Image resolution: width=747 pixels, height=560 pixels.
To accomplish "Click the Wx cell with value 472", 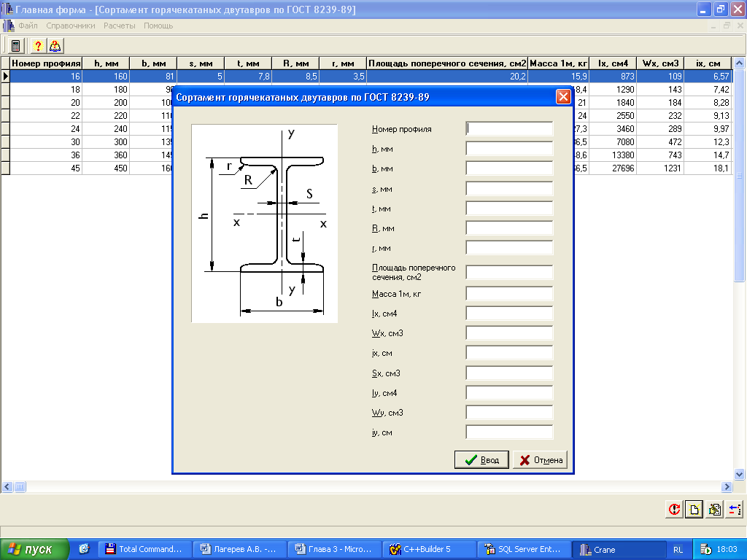I will [x=660, y=142].
